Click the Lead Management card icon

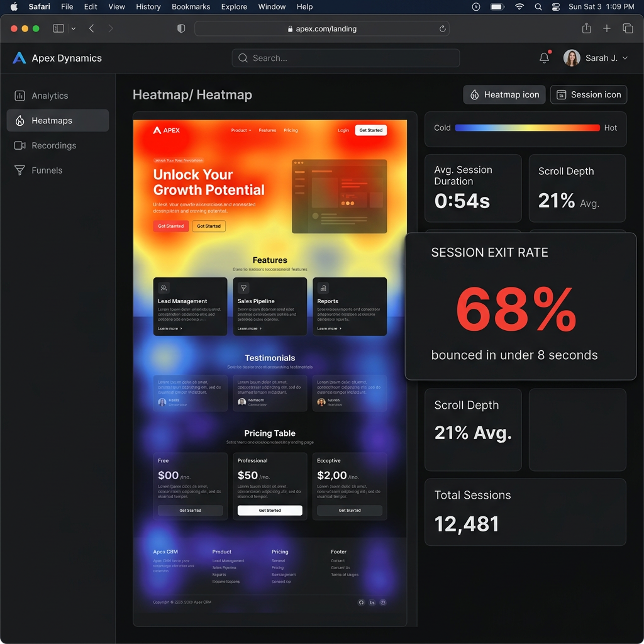pyautogui.click(x=164, y=288)
